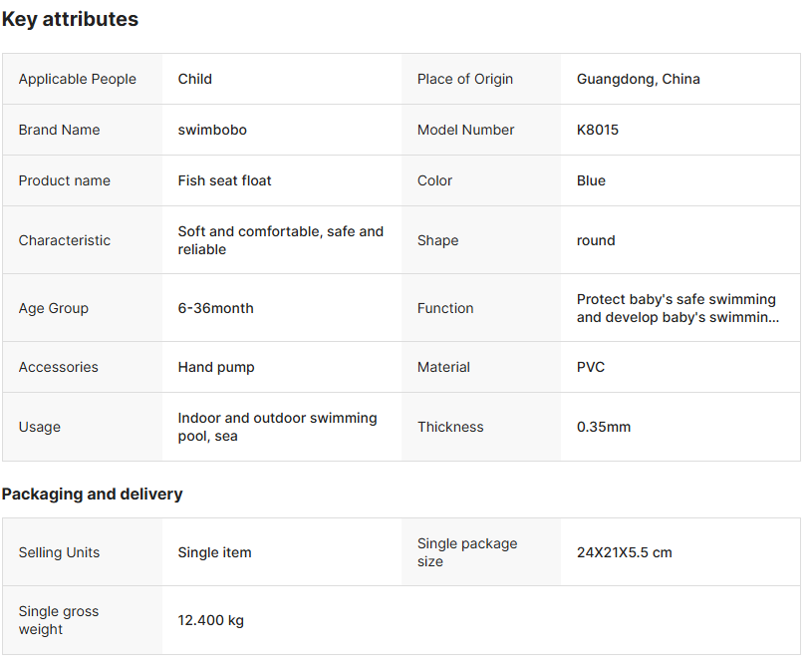Image resolution: width=812 pixels, height=665 pixels.
Task: Select the Selling Units value Single item
Action: coord(214,552)
